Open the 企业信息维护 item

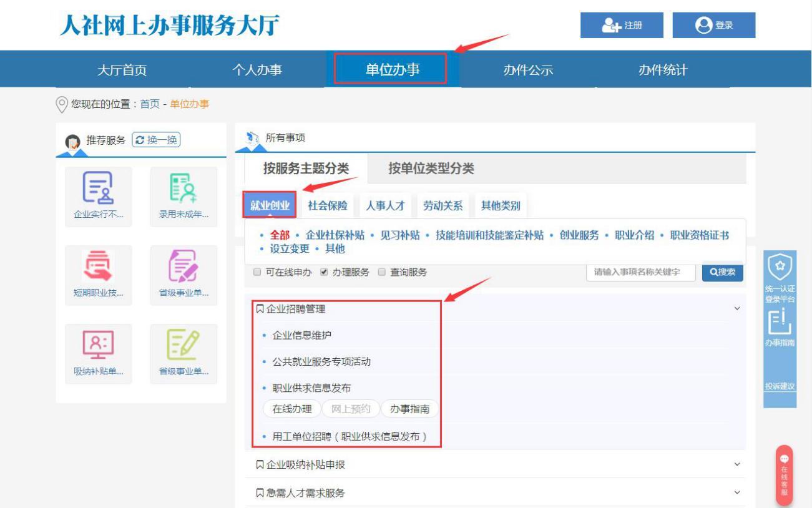(302, 335)
